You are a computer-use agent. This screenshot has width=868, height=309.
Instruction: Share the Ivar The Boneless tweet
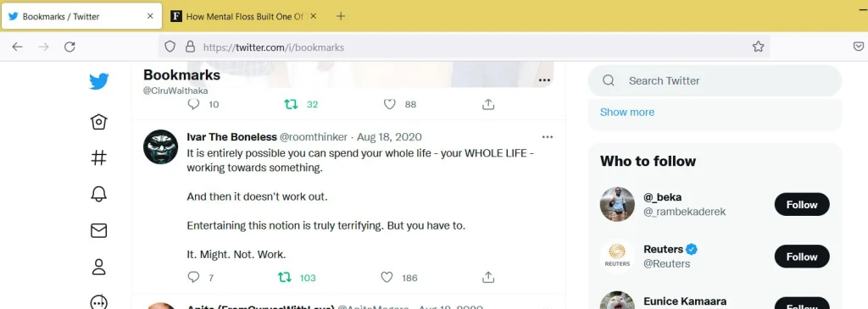[487, 278]
